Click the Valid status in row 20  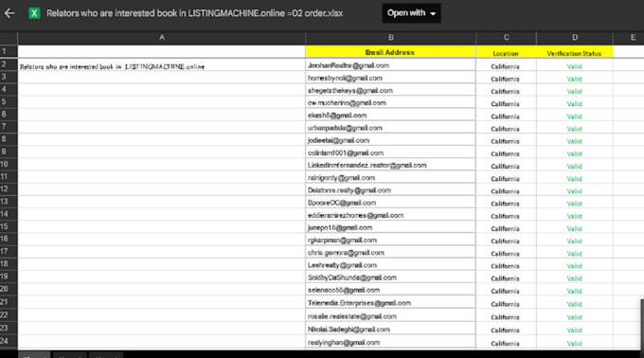(x=574, y=291)
